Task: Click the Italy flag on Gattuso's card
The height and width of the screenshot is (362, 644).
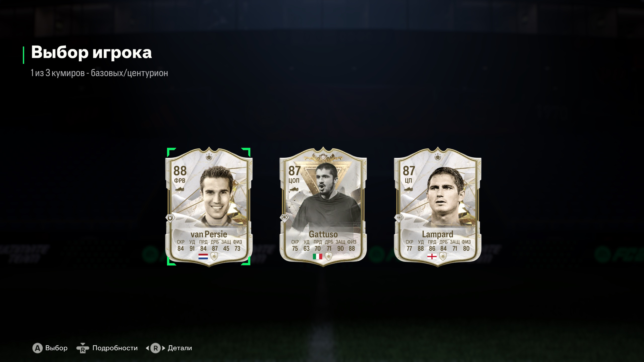Action: 317,256
